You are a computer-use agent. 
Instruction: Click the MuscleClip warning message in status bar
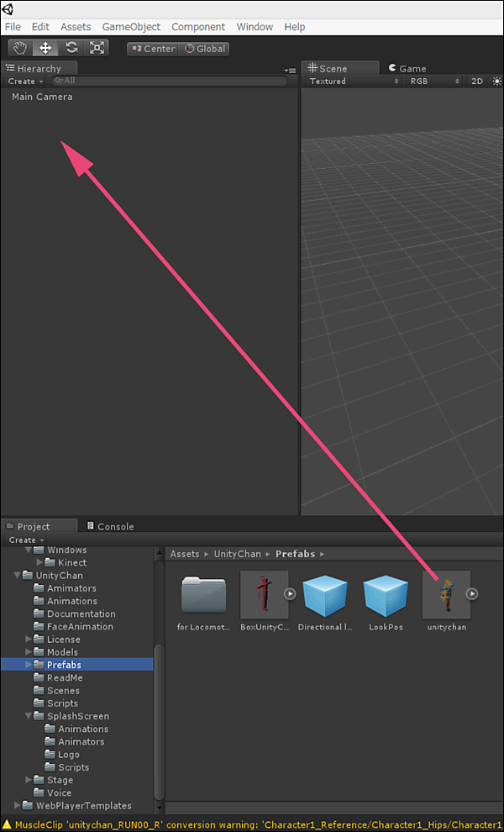(259, 825)
